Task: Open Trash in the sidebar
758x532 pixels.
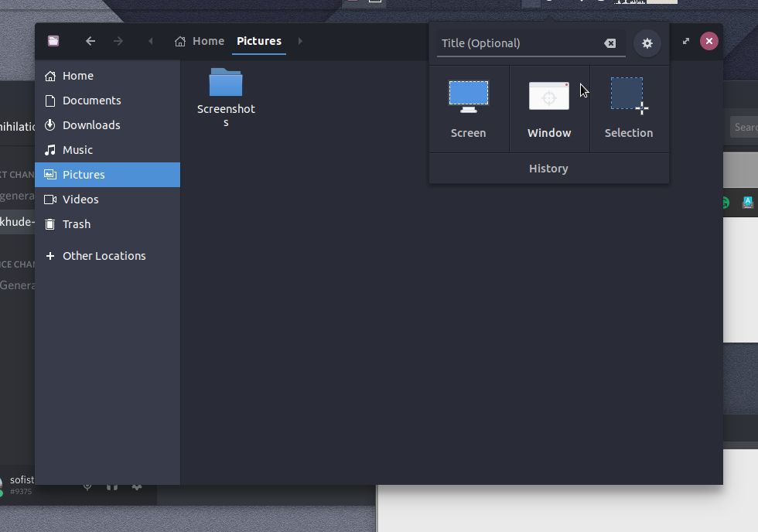Action: tap(108, 223)
